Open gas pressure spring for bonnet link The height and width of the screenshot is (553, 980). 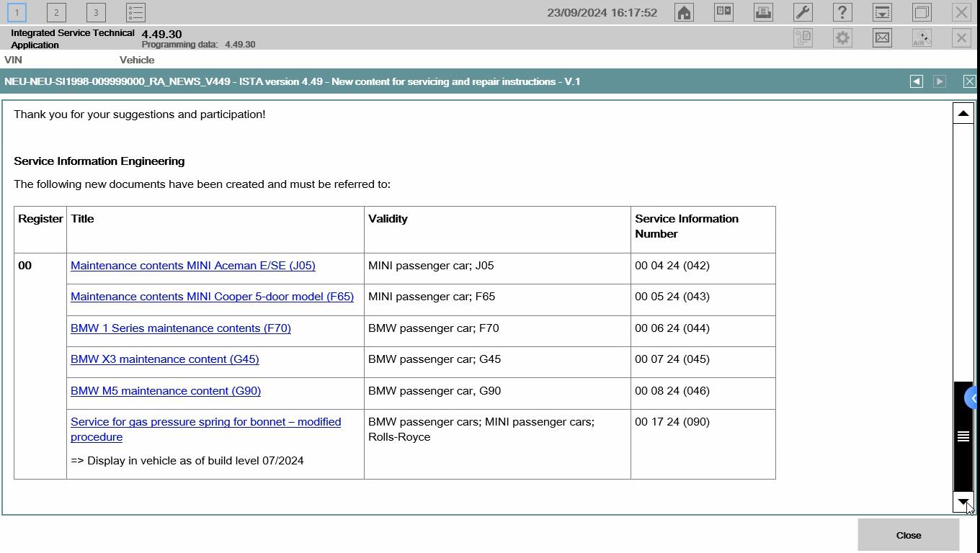click(205, 429)
